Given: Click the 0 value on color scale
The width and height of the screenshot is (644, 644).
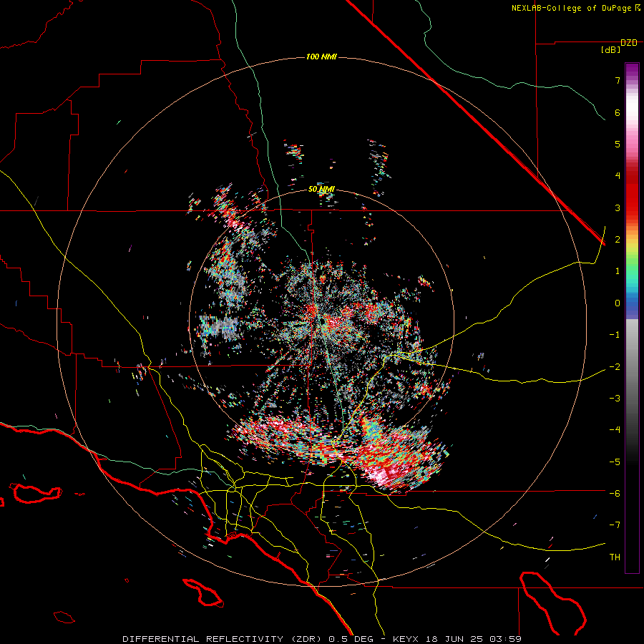Looking at the screenshot, I should pyautogui.click(x=618, y=303).
